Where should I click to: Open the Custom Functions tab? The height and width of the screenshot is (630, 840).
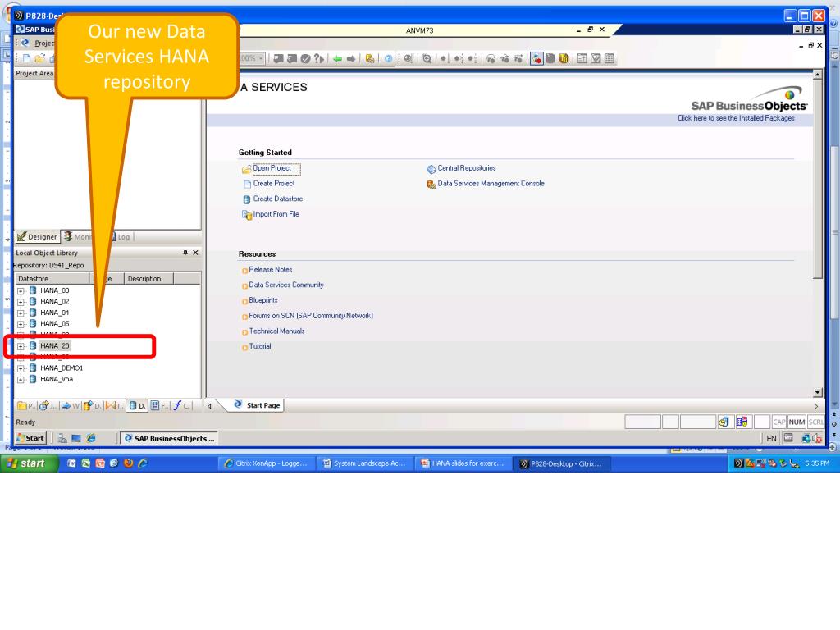(x=181, y=405)
